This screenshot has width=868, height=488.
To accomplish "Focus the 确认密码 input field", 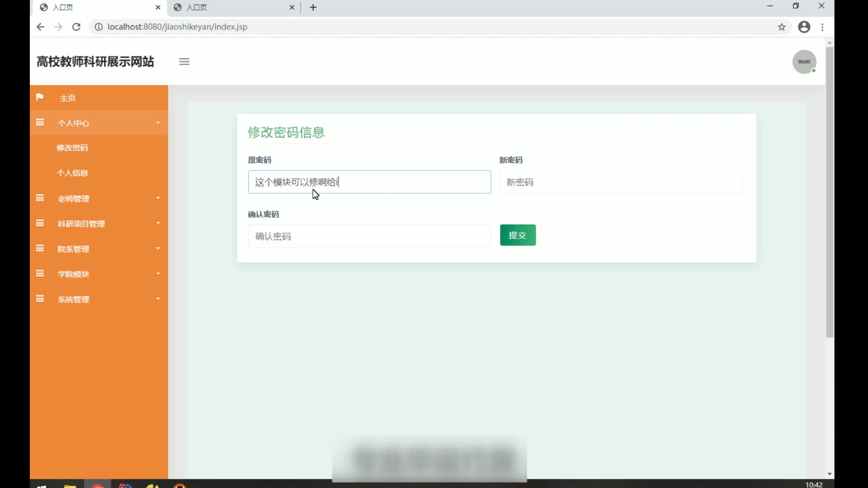I will (369, 236).
